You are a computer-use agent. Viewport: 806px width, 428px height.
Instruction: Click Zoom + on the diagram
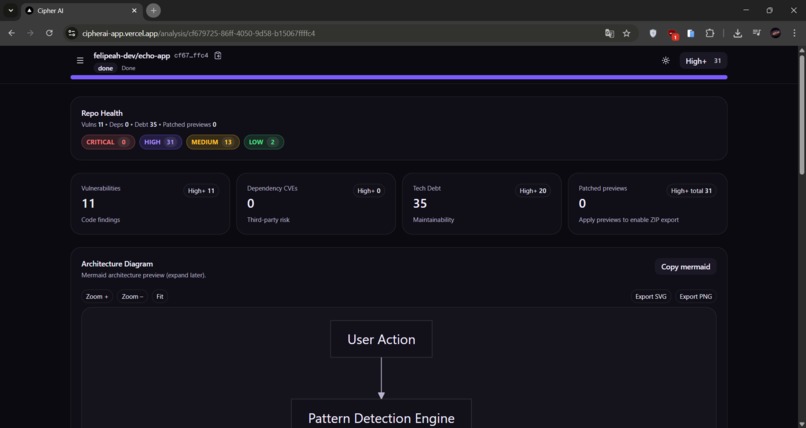tap(97, 296)
